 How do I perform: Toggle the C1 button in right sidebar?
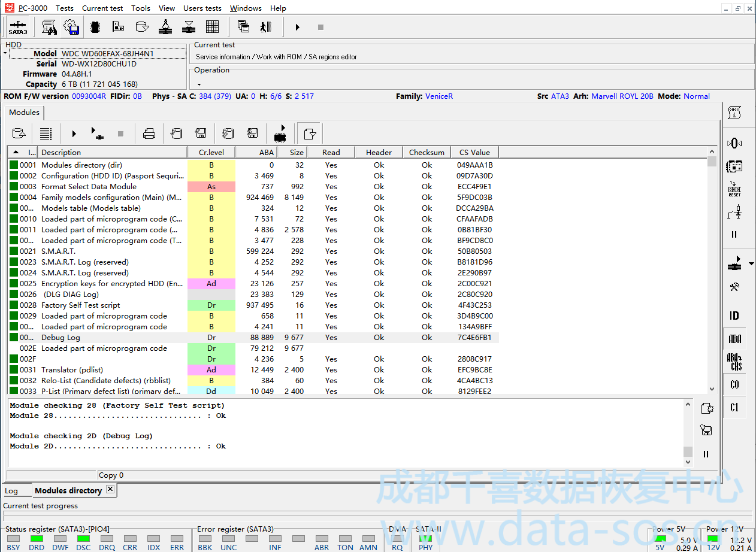(734, 408)
